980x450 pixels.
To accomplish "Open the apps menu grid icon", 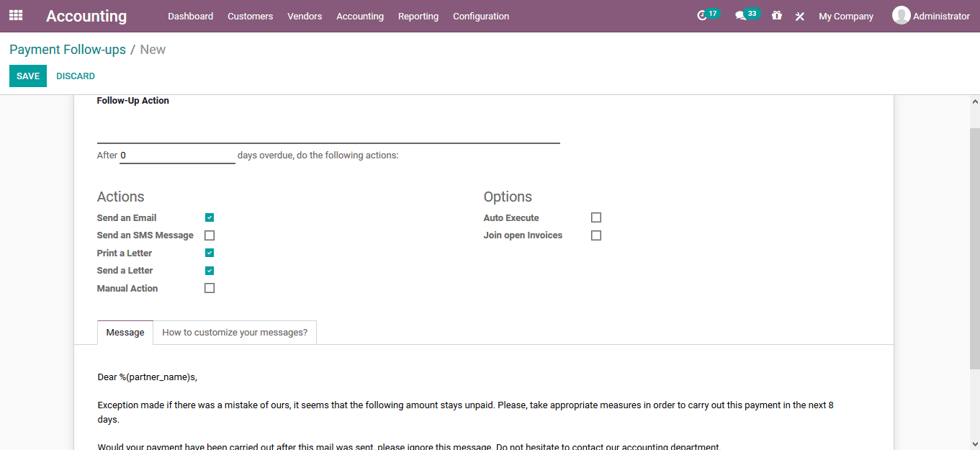I will tap(15, 15).
